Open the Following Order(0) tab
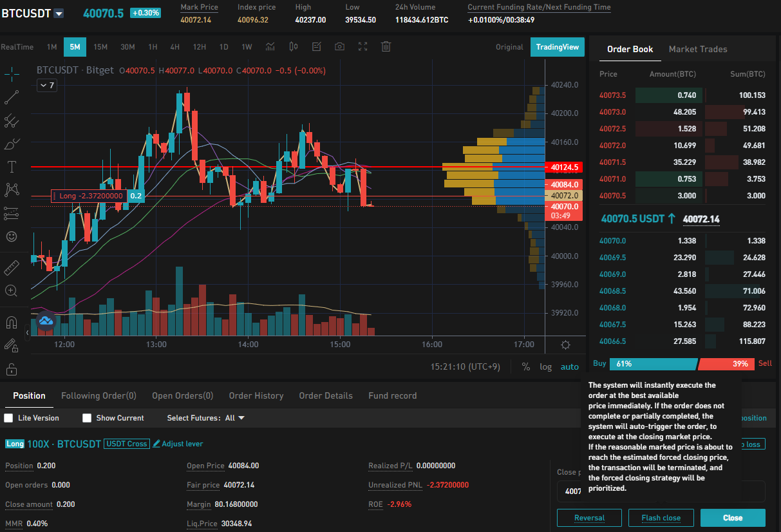 pyautogui.click(x=99, y=395)
